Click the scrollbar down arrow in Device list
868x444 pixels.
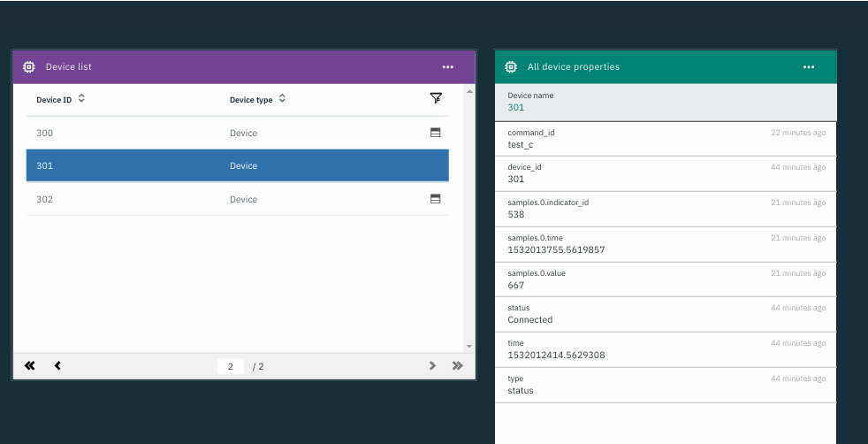(469, 347)
